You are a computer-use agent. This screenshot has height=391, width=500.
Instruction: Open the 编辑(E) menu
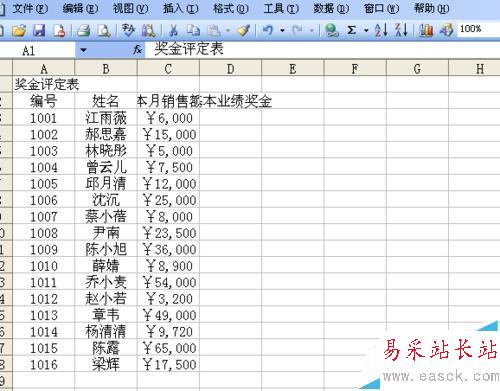(x=80, y=8)
